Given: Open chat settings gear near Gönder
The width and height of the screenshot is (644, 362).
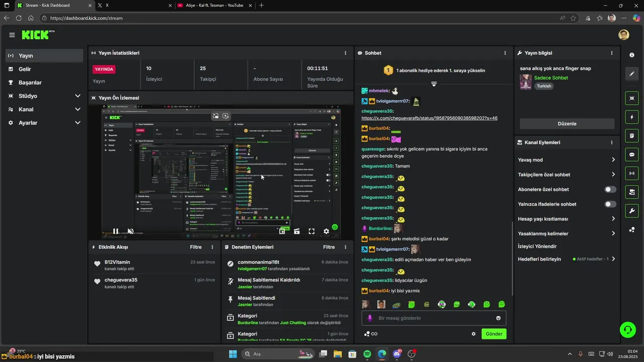Looking at the screenshot, I should click(473, 334).
